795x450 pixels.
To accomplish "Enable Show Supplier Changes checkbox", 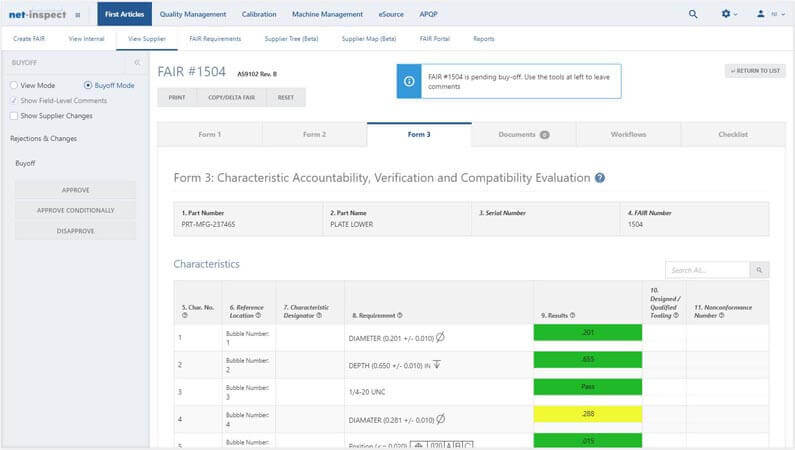I will pyautogui.click(x=14, y=116).
